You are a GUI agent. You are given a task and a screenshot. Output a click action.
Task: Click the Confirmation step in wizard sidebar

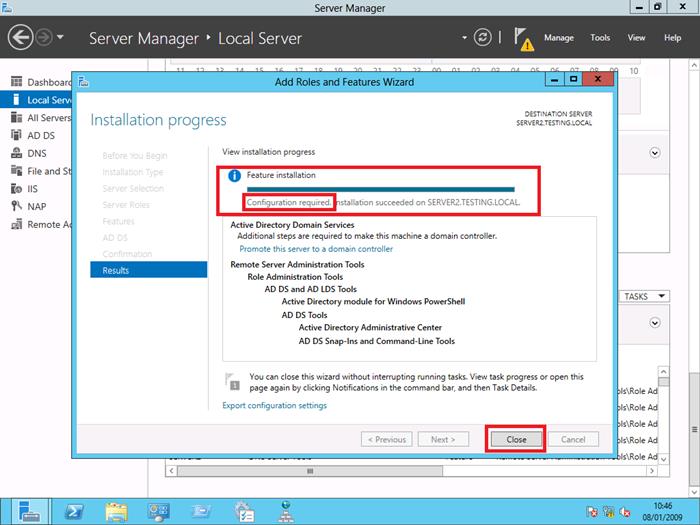point(127,254)
